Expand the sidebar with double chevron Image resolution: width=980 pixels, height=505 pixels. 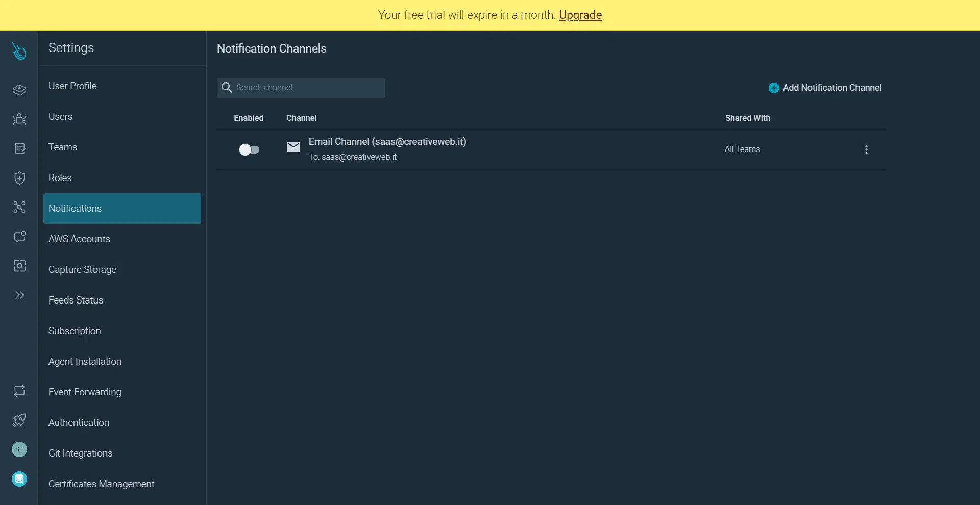(x=19, y=295)
